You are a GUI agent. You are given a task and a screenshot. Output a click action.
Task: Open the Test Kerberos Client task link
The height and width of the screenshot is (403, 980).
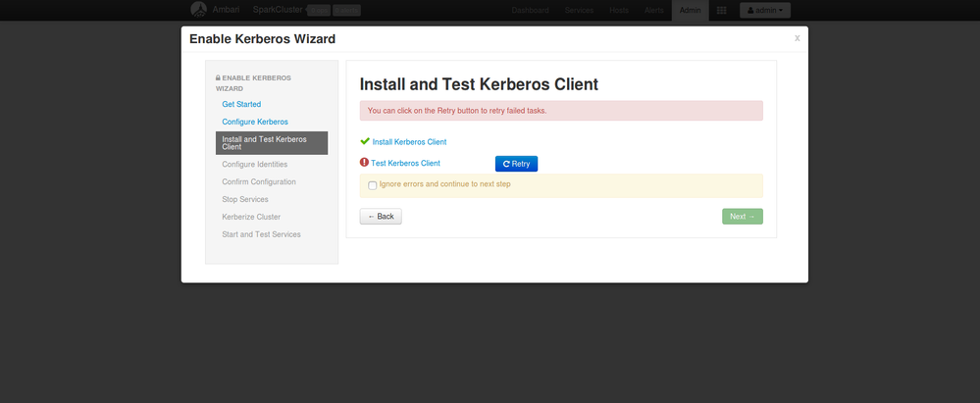405,163
